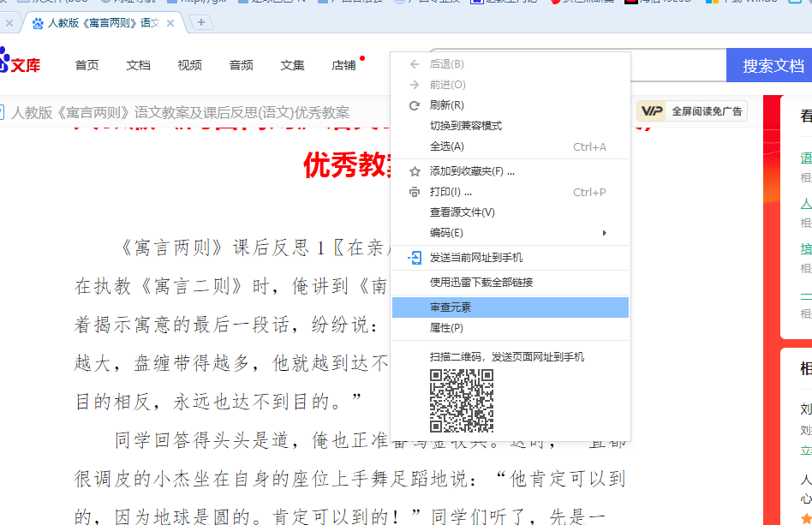Toggle 切换到兼容模式 in the context menu
This screenshot has height=525, width=812.
(467, 127)
